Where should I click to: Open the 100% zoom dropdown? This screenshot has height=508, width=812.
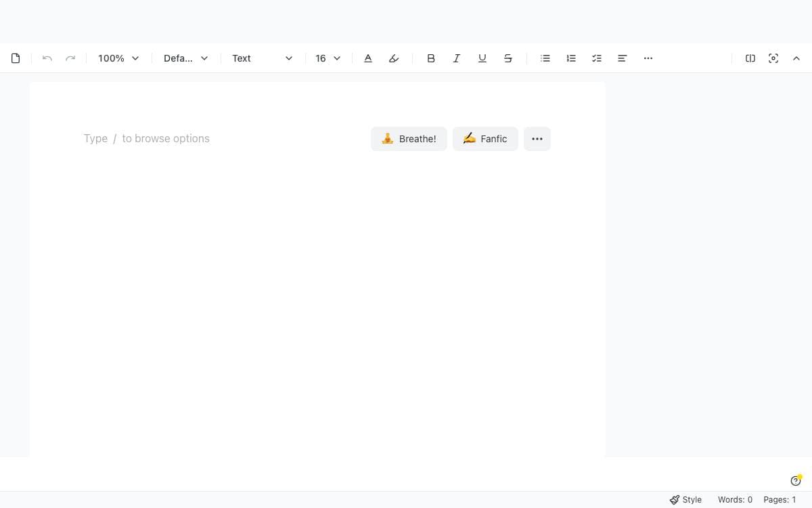(x=118, y=58)
